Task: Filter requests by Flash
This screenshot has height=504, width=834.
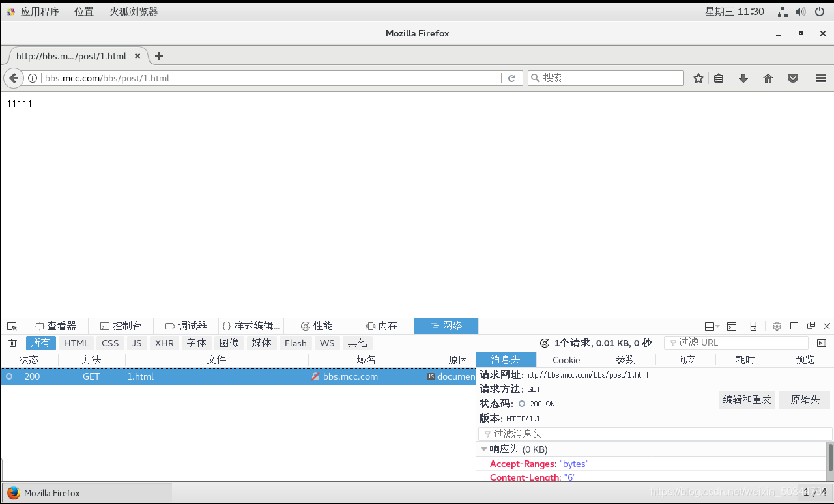Action: point(296,343)
